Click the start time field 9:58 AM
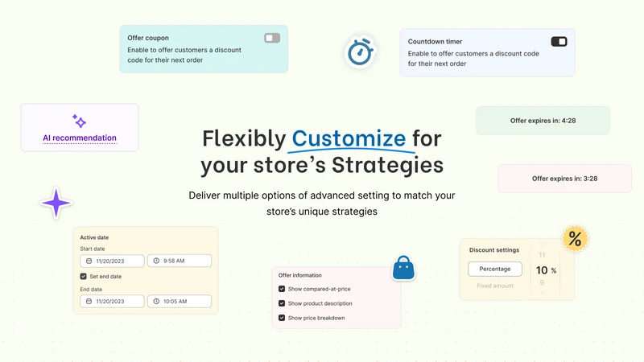 click(180, 261)
